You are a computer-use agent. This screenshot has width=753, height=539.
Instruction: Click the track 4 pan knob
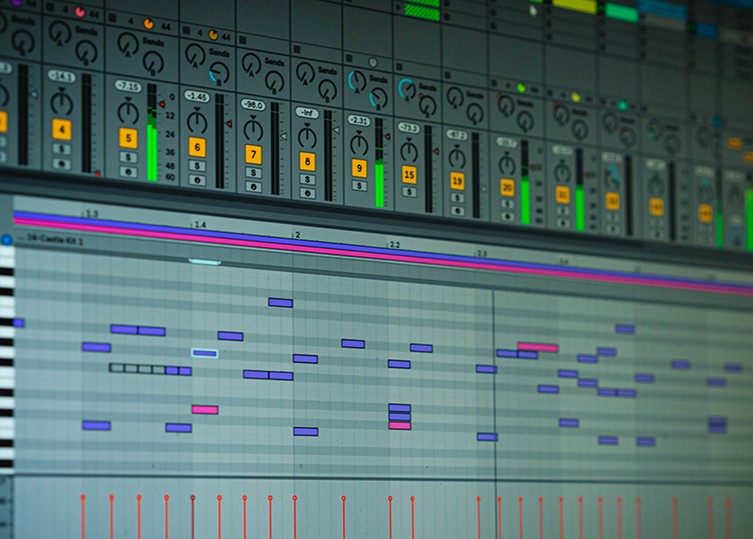click(61, 103)
